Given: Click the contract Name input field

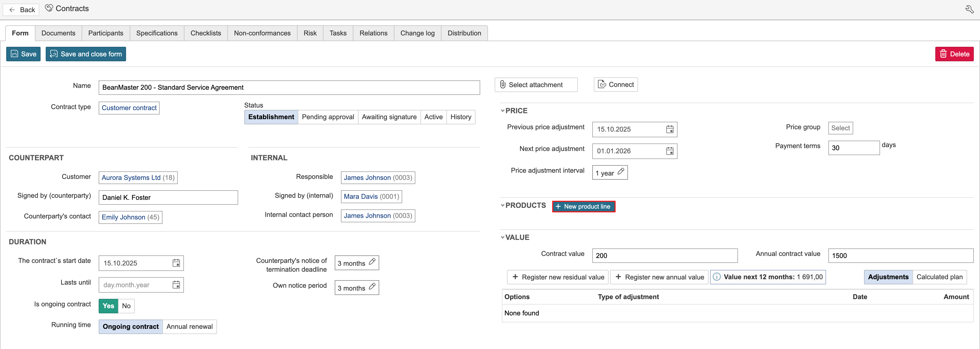Looking at the screenshot, I should [289, 88].
